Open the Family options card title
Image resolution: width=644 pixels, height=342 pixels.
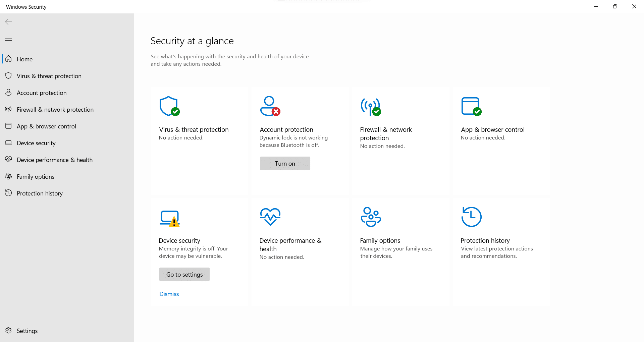click(380, 240)
